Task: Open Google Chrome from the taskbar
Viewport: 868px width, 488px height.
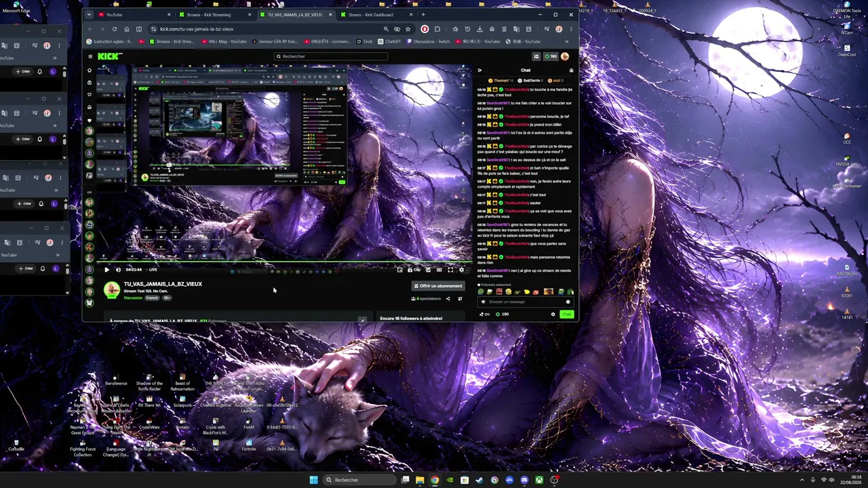Action: (435, 480)
